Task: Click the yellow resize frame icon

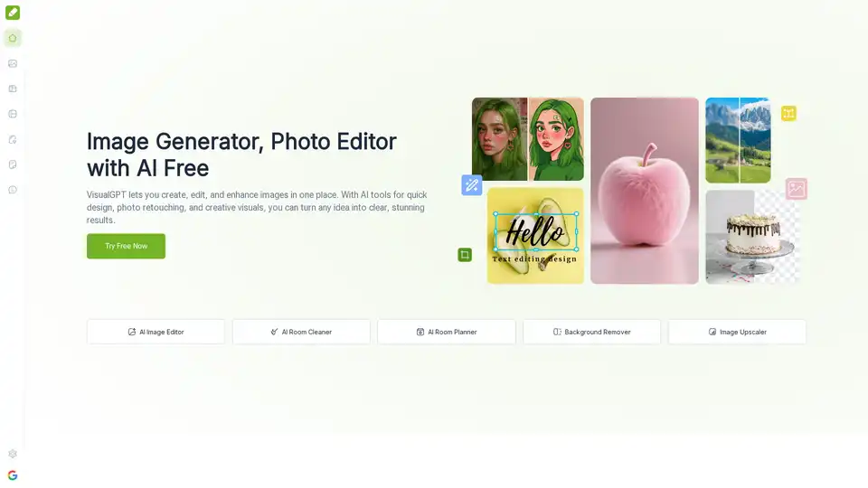Action: (788, 113)
